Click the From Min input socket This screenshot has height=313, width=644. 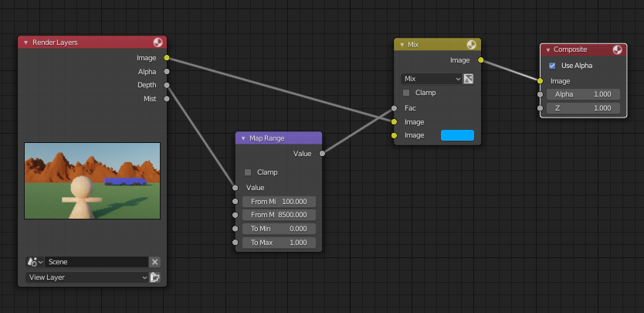coord(235,202)
